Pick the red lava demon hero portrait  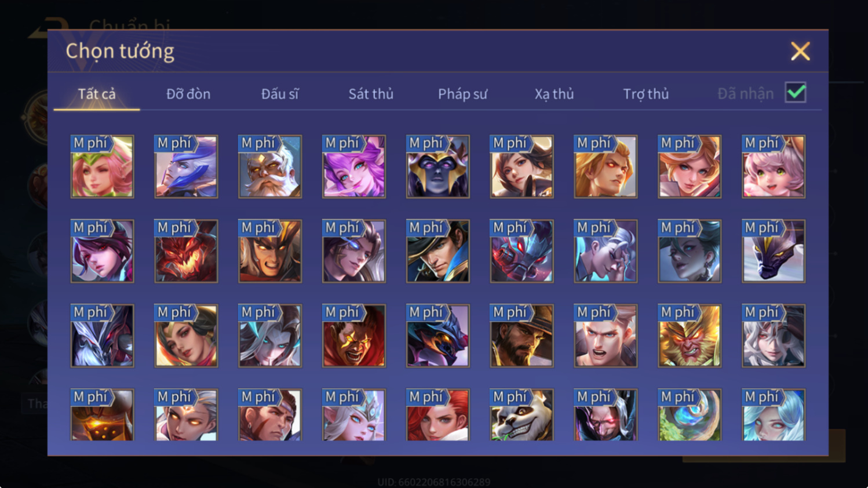pos(186,252)
